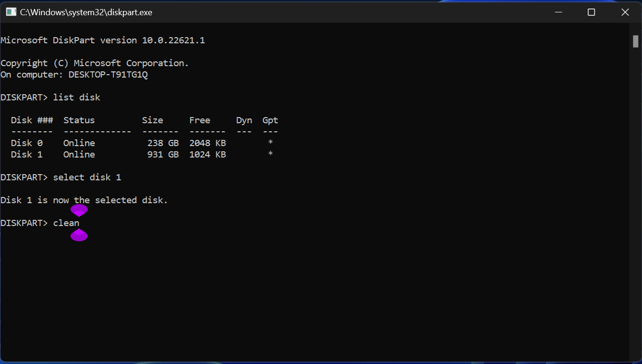This screenshot has height=364, width=642.
Task: Click the 'clean' command text
Action: 66,223
